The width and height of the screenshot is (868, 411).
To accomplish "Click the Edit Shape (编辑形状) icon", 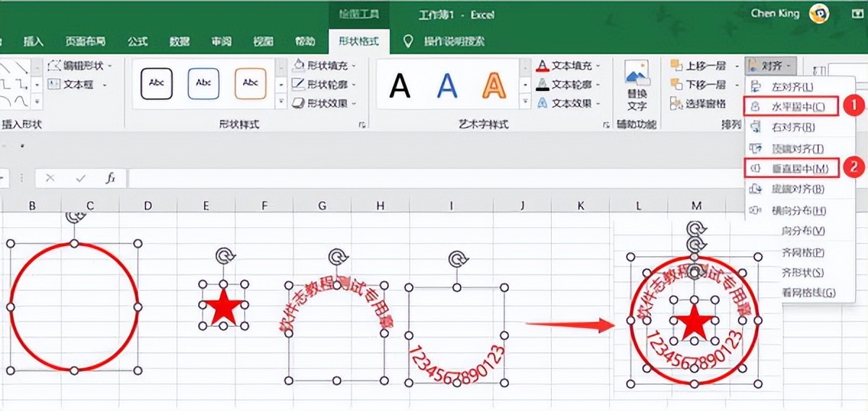I will pos(54,65).
